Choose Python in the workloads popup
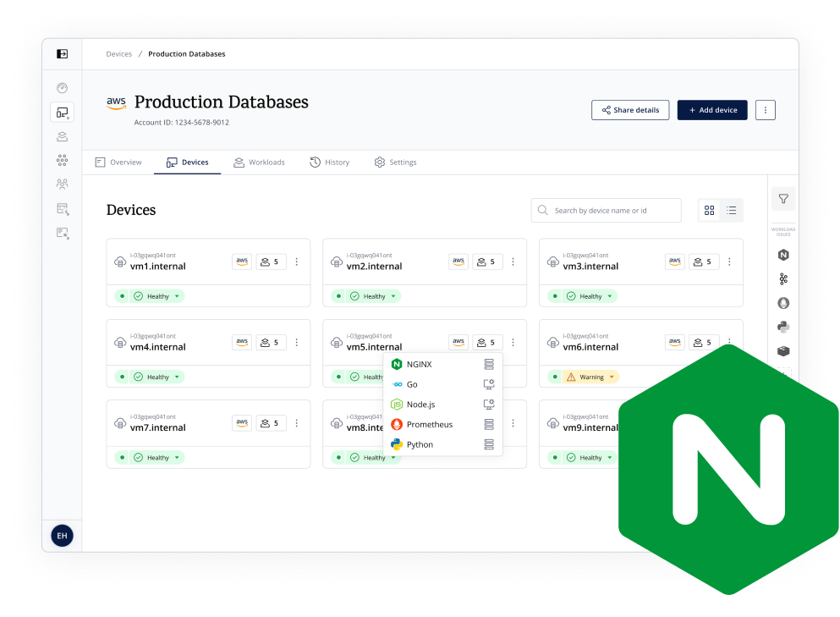 [443, 444]
